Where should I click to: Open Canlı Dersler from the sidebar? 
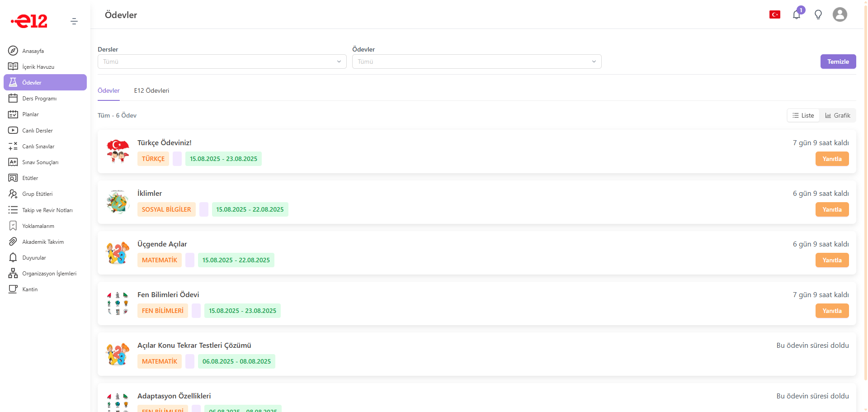click(38, 130)
